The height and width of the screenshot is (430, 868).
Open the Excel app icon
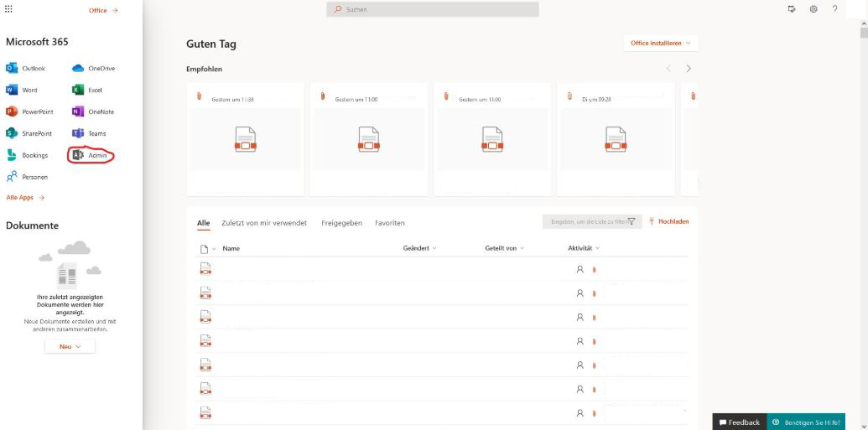[x=78, y=90]
